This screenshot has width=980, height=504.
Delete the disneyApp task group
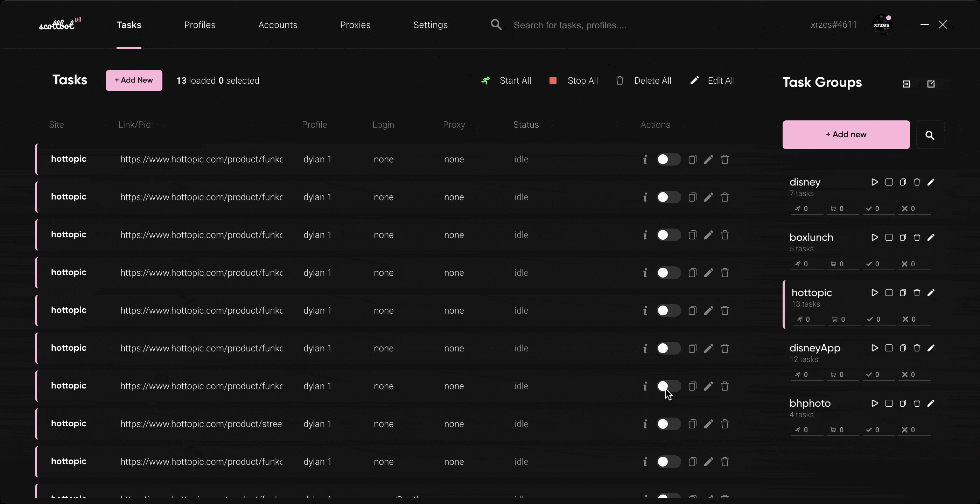pos(917,348)
